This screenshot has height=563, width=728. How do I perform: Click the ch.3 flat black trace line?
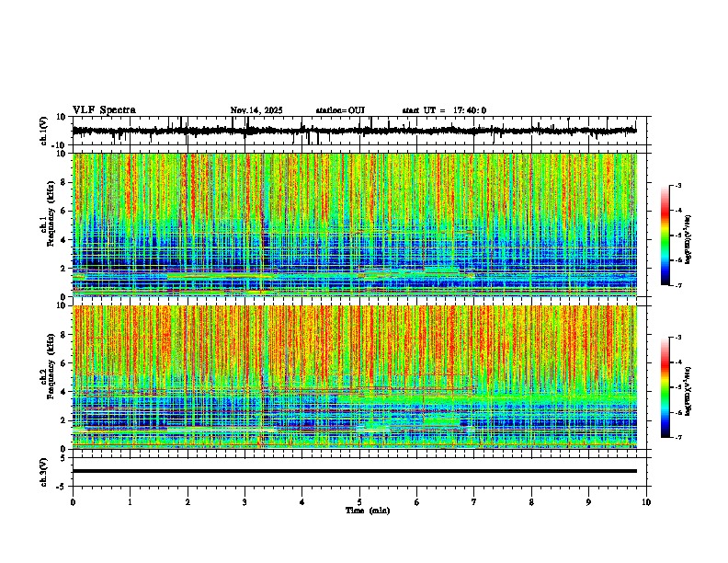pos(355,471)
